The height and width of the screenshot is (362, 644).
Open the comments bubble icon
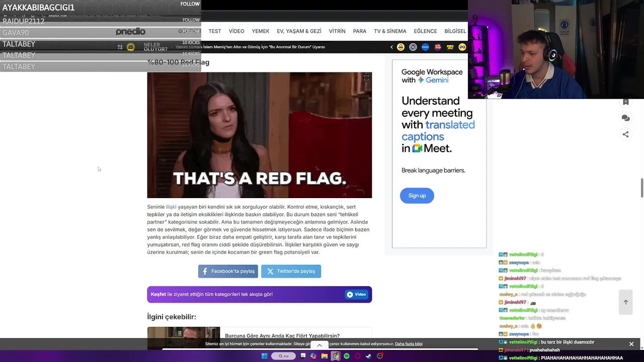pyautogui.click(x=625, y=118)
